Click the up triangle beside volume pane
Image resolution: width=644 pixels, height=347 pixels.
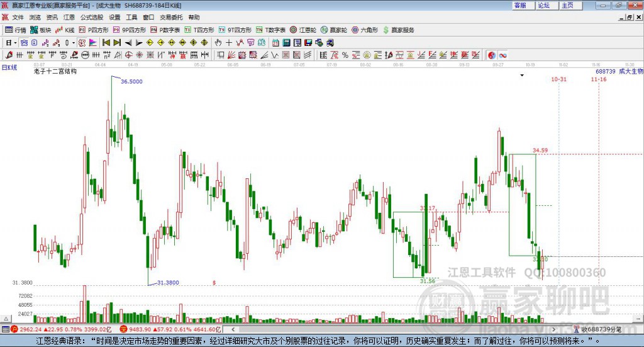pyautogui.click(x=6, y=319)
